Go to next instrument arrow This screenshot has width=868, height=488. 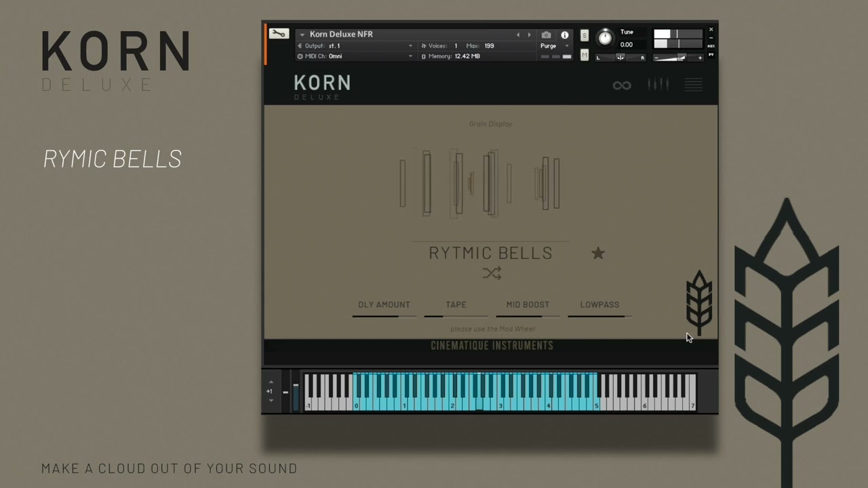(529, 35)
